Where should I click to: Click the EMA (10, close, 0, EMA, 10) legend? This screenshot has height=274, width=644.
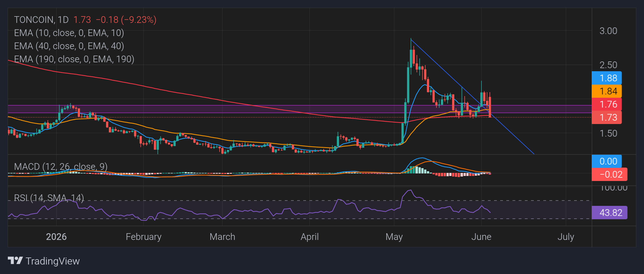69,33
